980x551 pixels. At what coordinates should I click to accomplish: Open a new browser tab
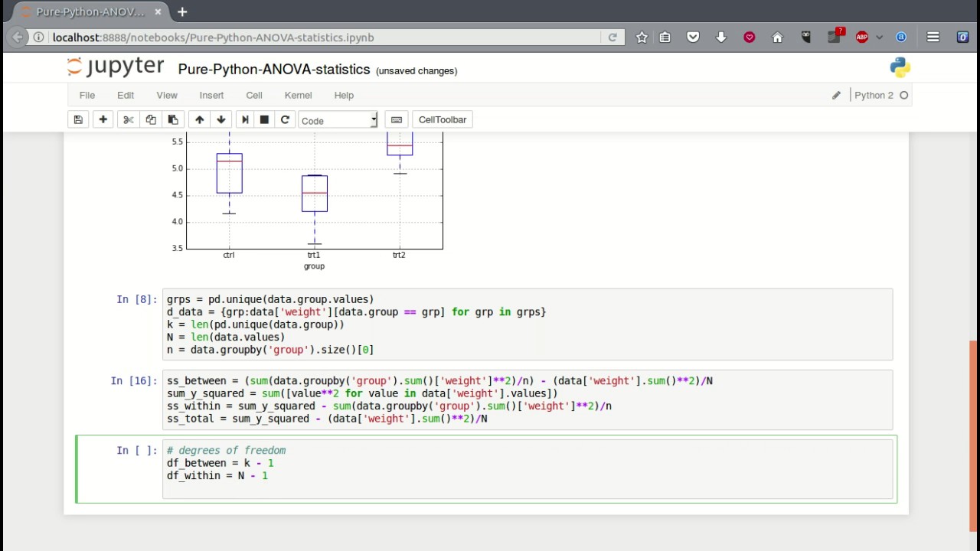(182, 12)
